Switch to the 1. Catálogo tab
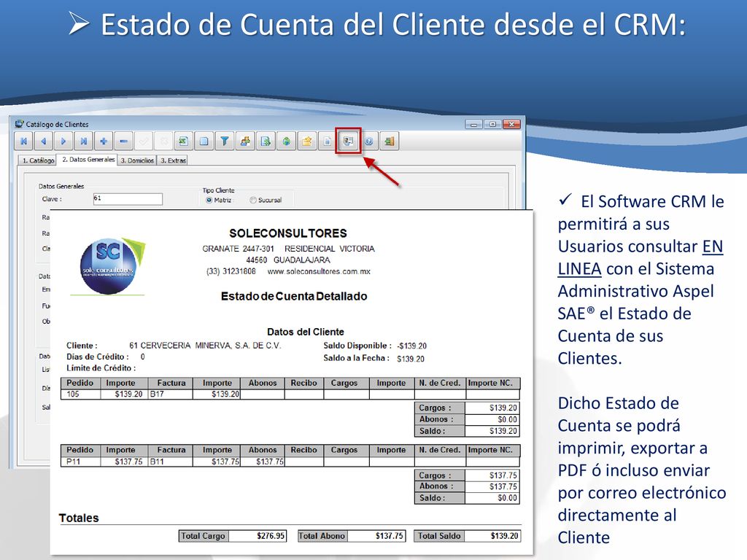 tap(38, 160)
